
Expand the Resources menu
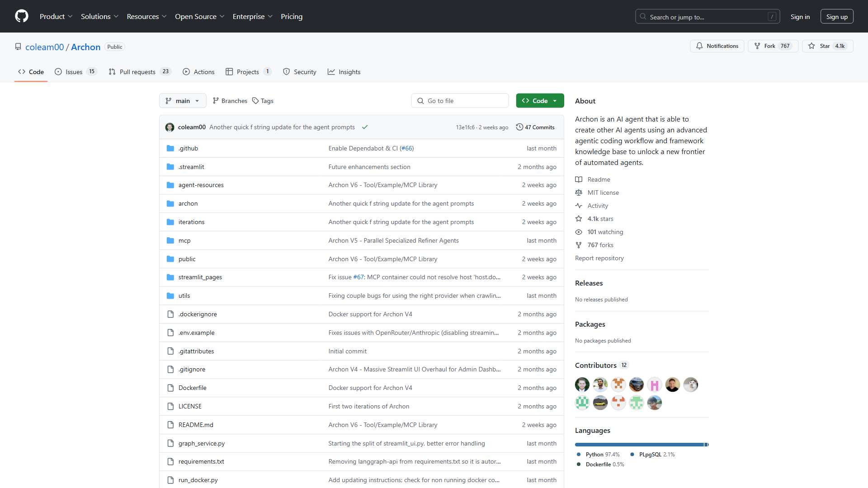pyautogui.click(x=146, y=16)
